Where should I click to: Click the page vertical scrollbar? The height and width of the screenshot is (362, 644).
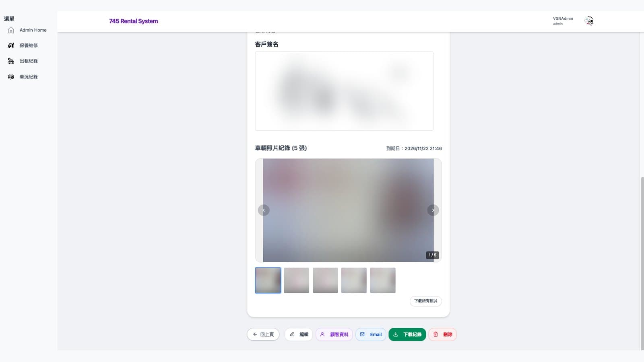(642, 263)
